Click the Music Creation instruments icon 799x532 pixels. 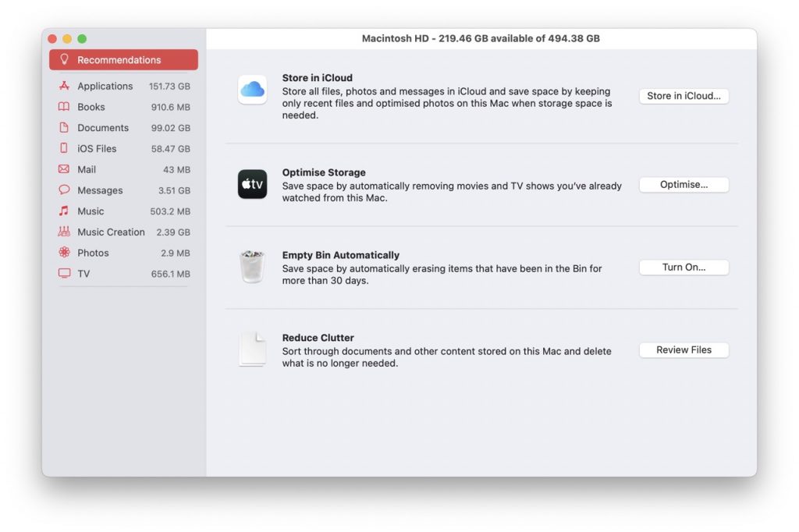point(64,232)
